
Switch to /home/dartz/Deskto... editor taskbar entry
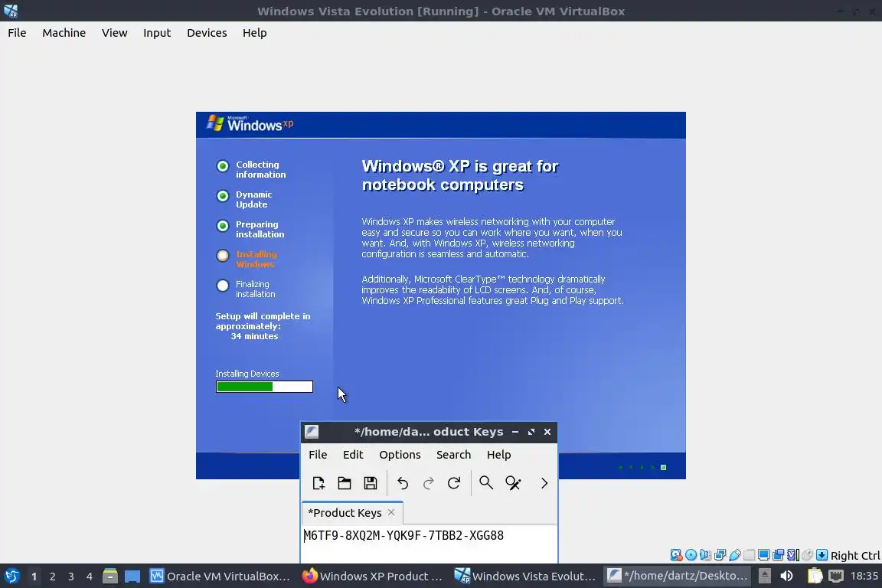(678, 577)
